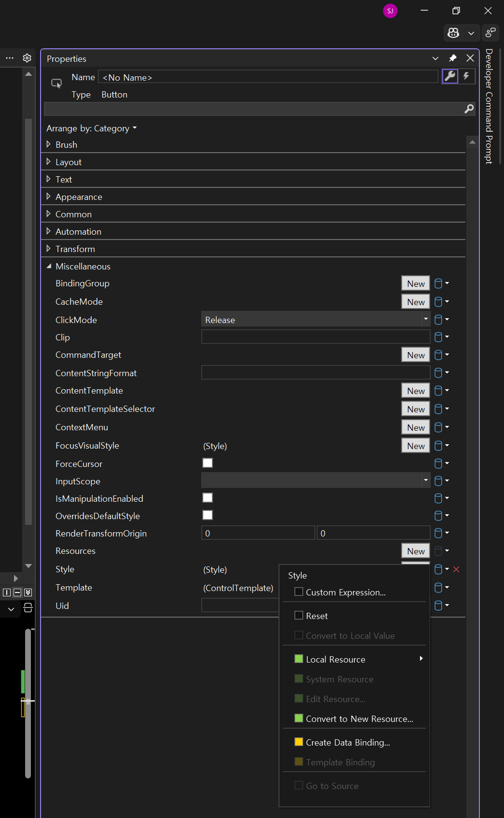
Task: Expand the Appearance category
Action: pos(48,196)
